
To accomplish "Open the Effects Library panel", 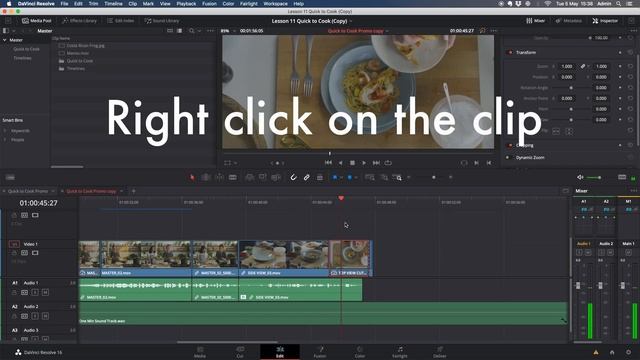I will [79, 20].
